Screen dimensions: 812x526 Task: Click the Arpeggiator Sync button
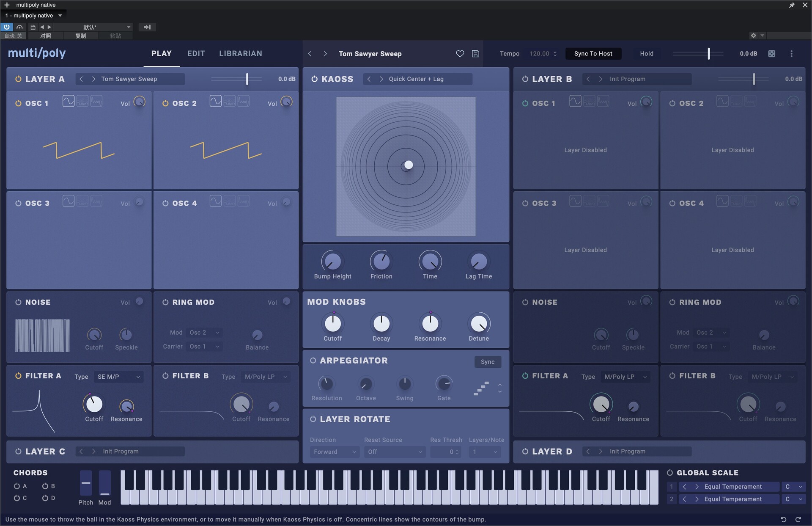pos(488,362)
